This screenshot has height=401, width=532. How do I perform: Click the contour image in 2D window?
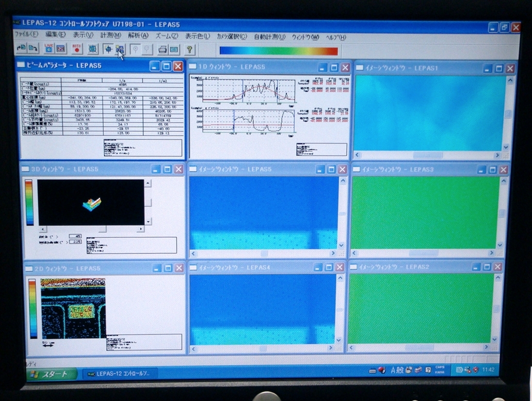click(x=73, y=308)
